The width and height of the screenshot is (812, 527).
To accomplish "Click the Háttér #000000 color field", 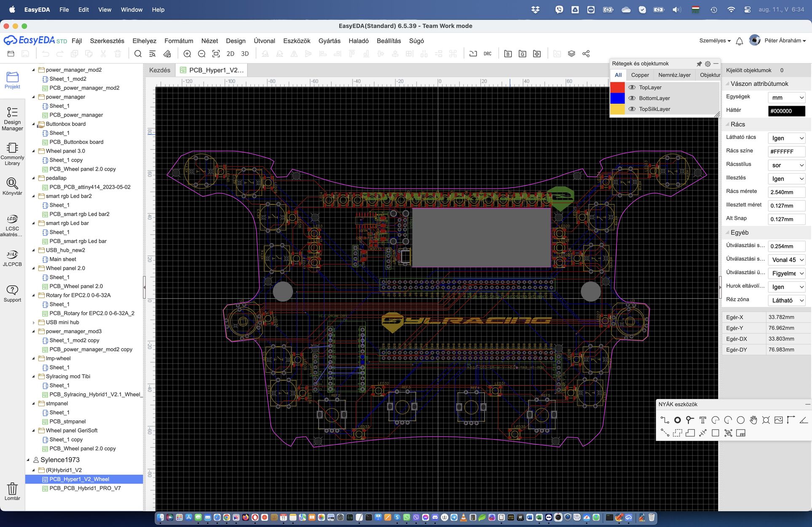I will [x=786, y=111].
